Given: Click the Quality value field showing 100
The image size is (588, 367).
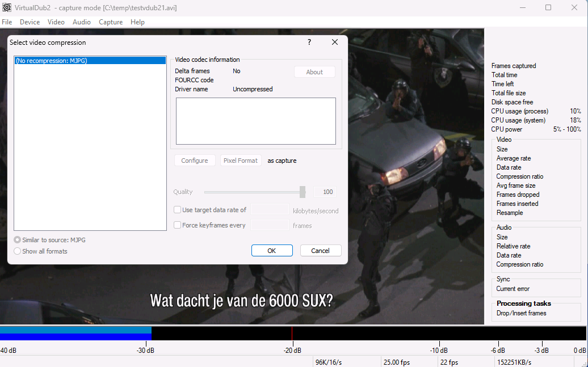Looking at the screenshot, I should point(325,192).
